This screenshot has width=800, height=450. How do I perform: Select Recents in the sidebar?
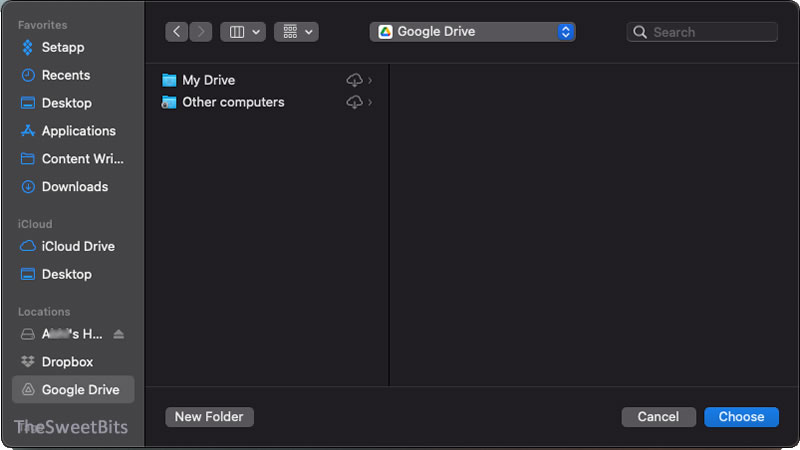click(55, 76)
